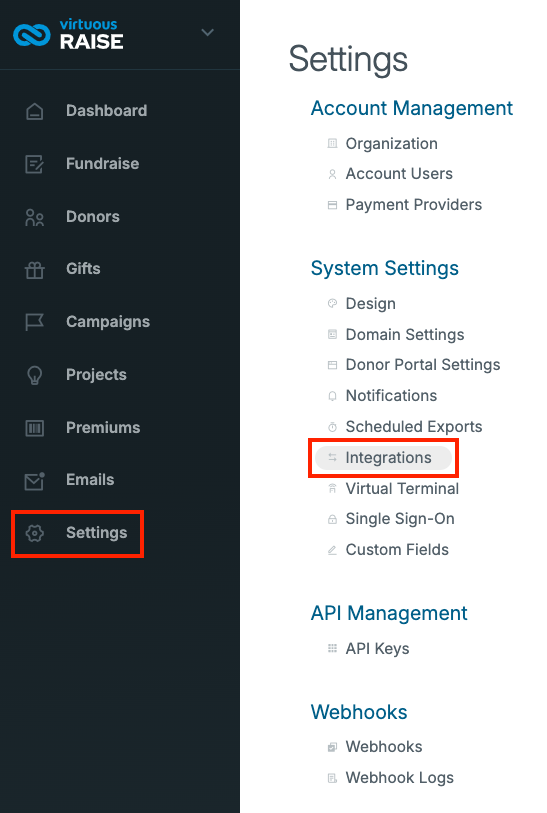The width and height of the screenshot is (547, 813).
Task: Open Single Sign-On settings
Action: [400, 519]
